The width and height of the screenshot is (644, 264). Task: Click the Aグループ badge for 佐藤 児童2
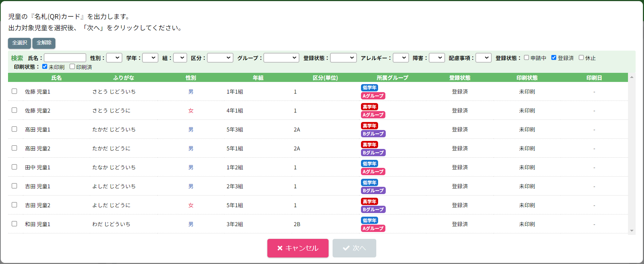point(373,115)
